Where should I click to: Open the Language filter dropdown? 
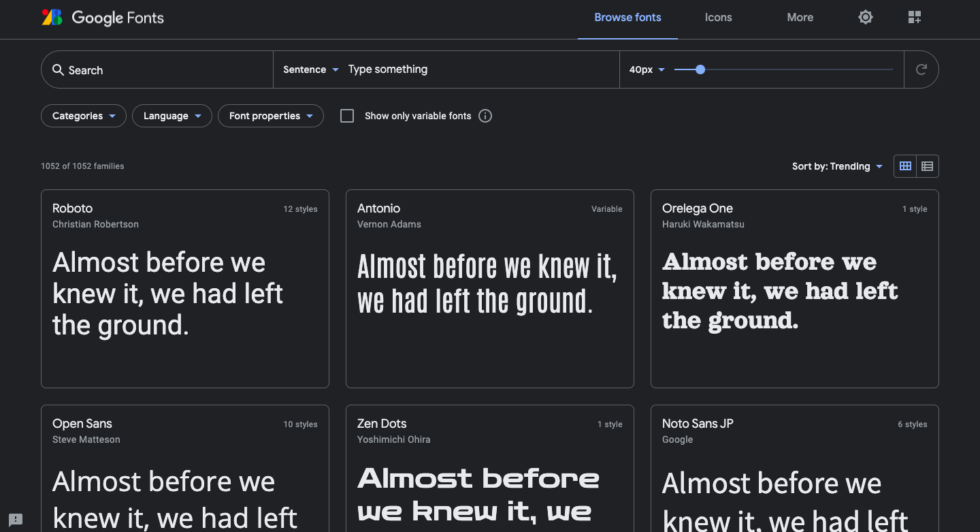(172, 116)
